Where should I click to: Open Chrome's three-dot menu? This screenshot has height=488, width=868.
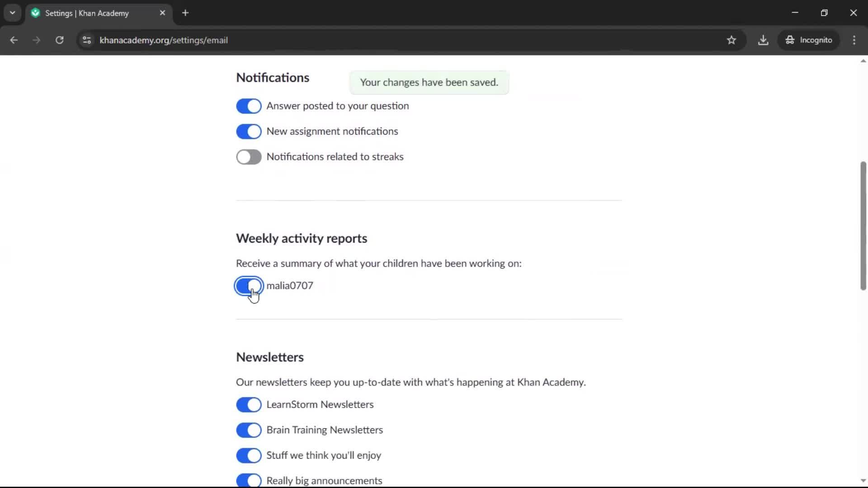click(x=854, y=40)
